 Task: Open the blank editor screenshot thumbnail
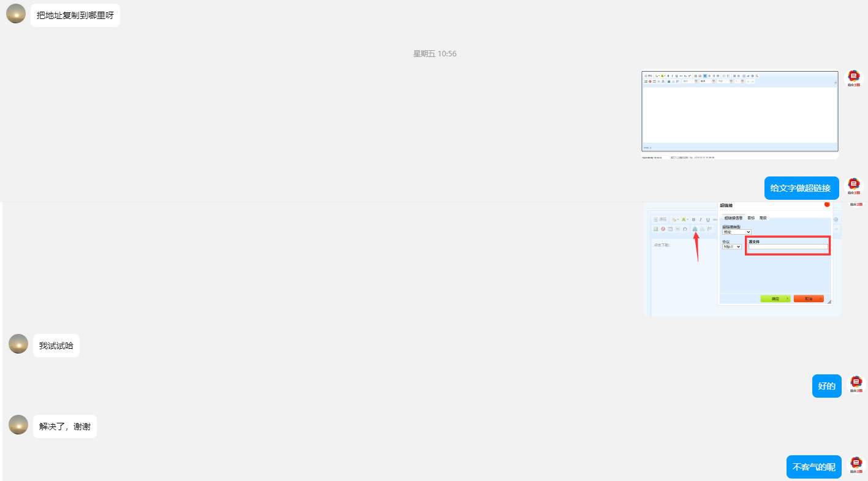(x=740, y=115)
